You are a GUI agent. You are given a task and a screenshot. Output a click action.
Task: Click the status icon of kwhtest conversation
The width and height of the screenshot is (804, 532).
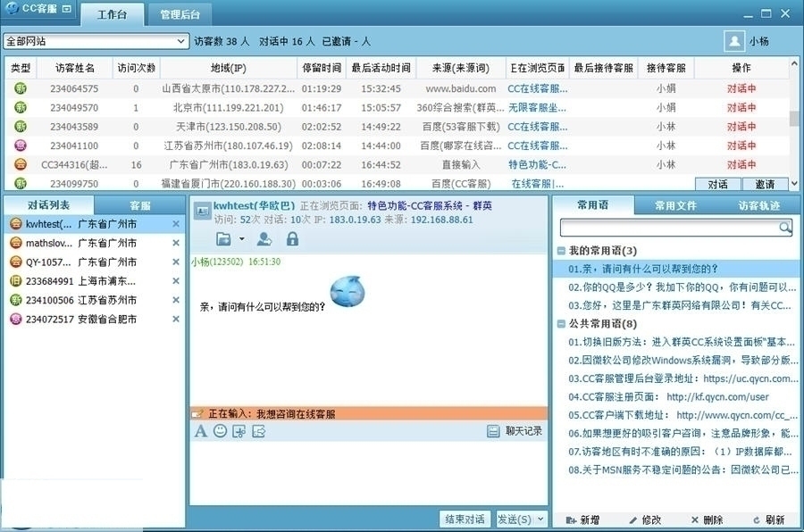coord(16,224)
